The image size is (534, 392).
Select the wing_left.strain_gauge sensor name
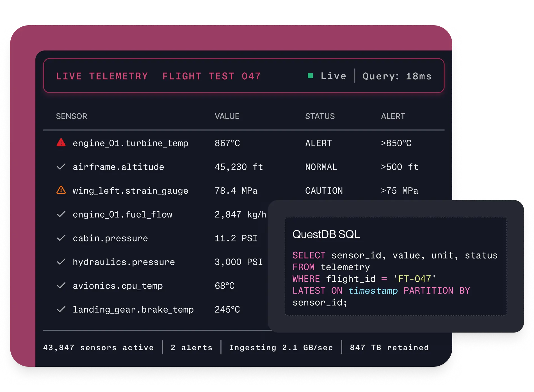[130, 191]
